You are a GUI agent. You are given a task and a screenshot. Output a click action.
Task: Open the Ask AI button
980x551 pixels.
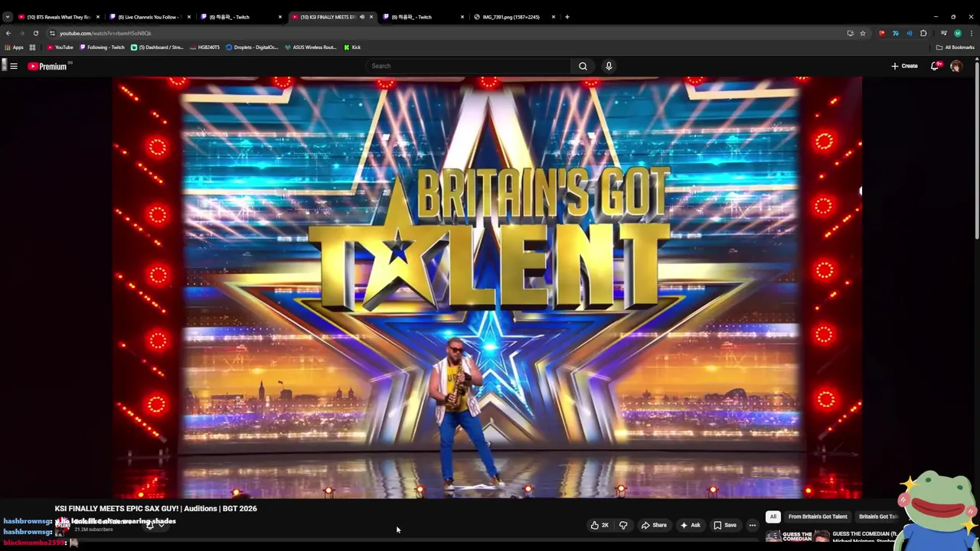tap(691, 525)
